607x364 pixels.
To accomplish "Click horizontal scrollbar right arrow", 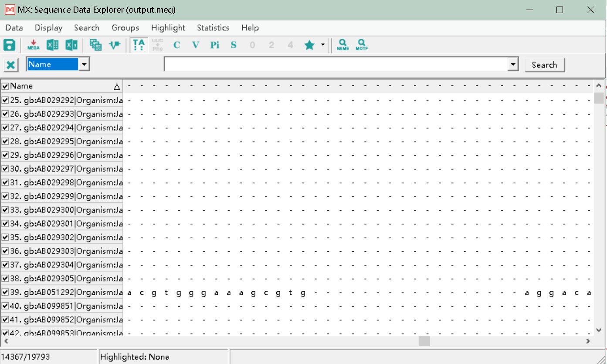I will pos(588,341).
